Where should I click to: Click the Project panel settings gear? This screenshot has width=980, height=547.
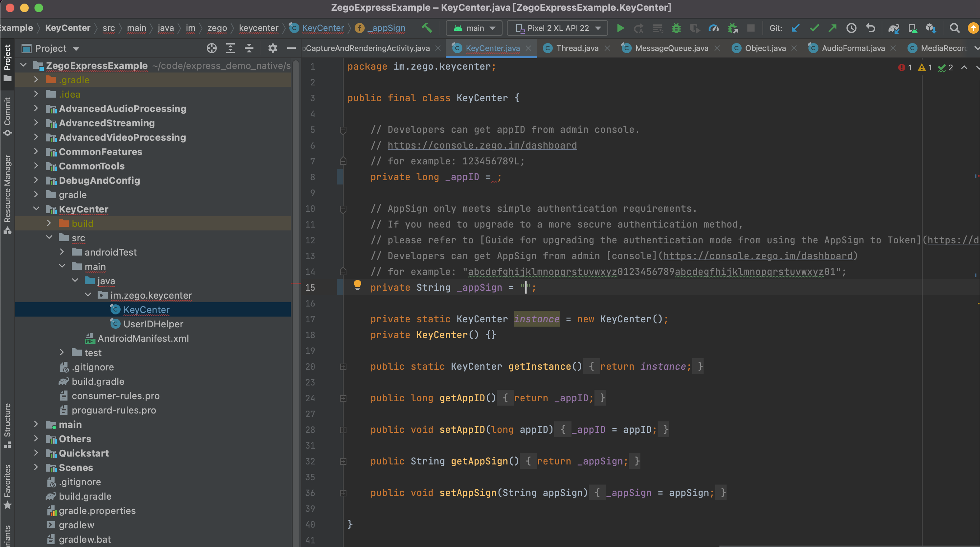272,48
